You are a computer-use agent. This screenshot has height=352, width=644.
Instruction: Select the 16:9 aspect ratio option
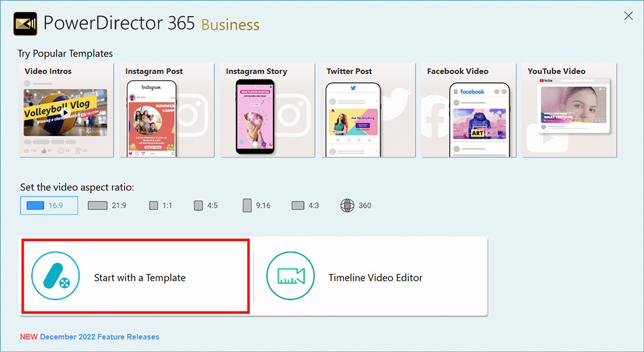(x=49, y=205)
